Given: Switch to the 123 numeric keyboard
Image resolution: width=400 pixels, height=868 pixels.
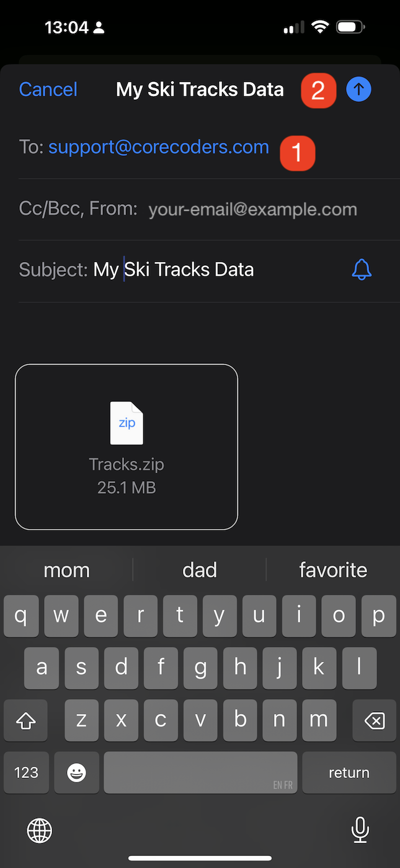Looking at the screenshot, I should tap(26, 772).
